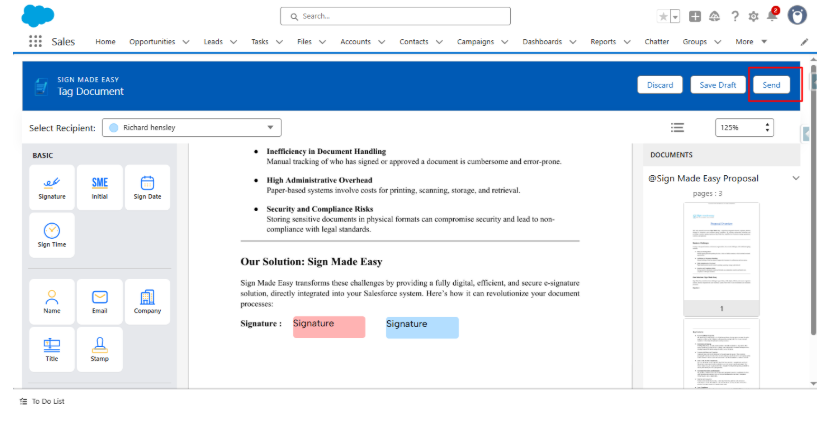Open the Leads tab
This screenshot has height=423, width=839.
point(213,42)
